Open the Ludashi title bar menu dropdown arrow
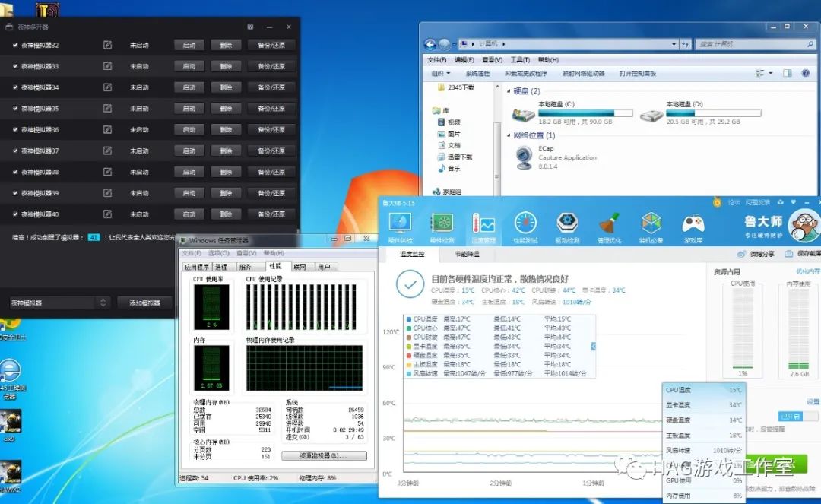 coord(793,202)
